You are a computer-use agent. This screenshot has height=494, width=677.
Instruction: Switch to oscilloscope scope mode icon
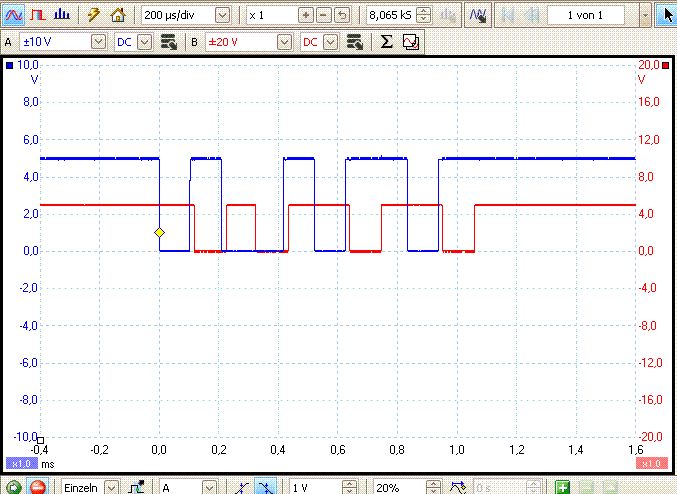(13, 15)
